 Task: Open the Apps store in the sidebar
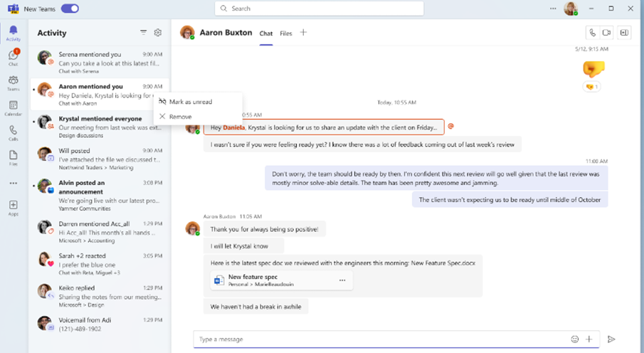[13, 208]
